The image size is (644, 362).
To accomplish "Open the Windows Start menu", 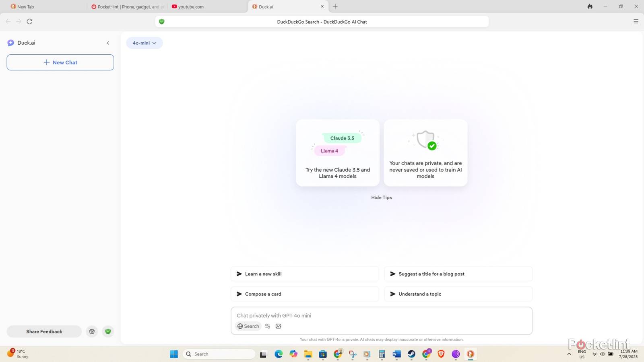I will tap(174, 354).
